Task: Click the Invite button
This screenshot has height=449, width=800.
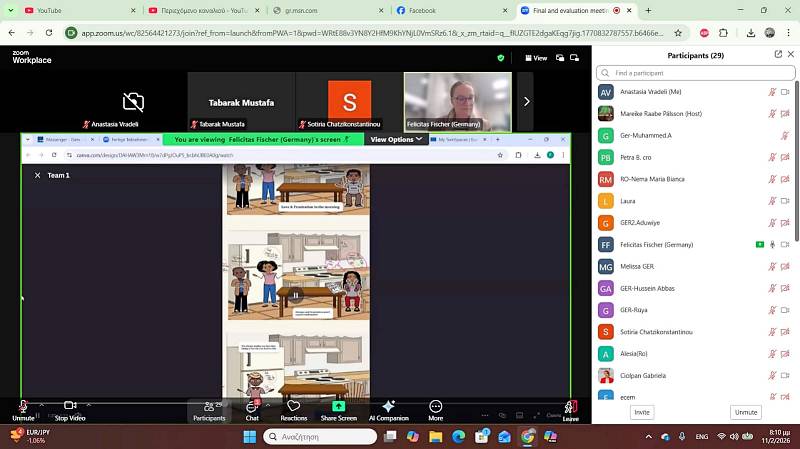Action: point(641,412)
